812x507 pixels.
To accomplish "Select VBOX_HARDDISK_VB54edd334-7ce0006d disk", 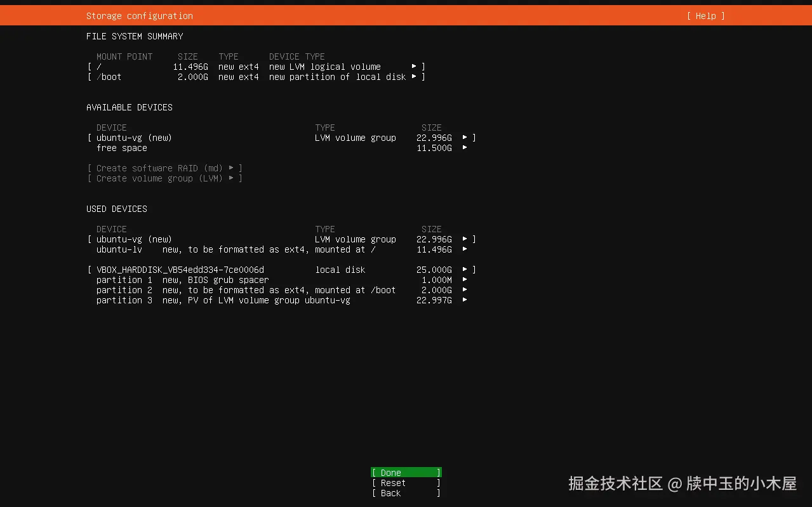I will click(x=282, y=270).
